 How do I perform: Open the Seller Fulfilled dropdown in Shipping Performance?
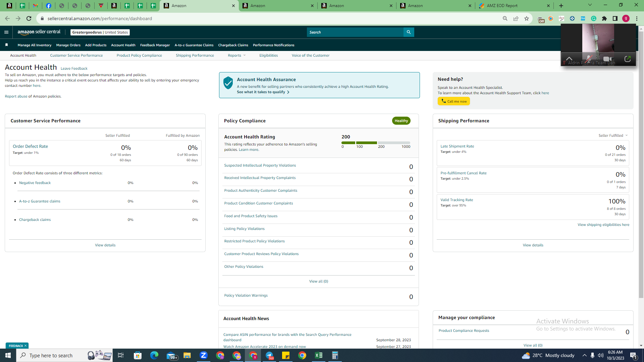pos(613,135)
